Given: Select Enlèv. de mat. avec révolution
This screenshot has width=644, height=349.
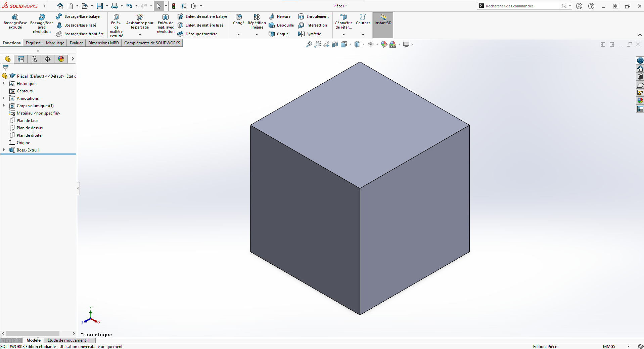Looking at the screenshot, I should point(166,24).
